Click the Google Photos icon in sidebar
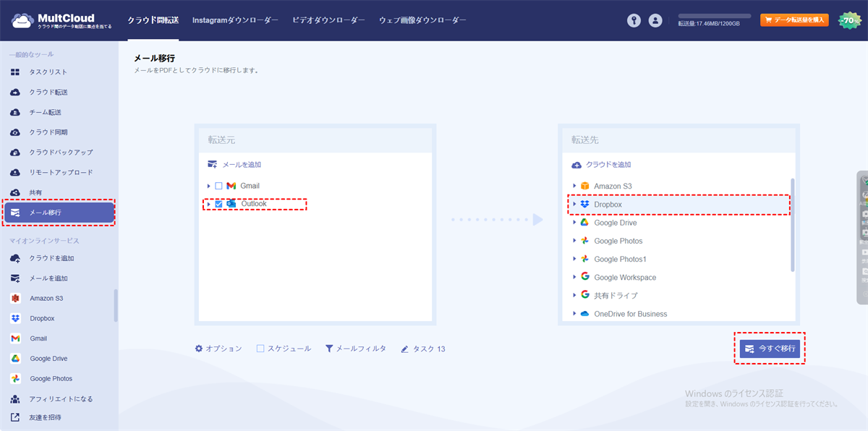The width and height of the screenshot is (868, 431). click(15, 379)
